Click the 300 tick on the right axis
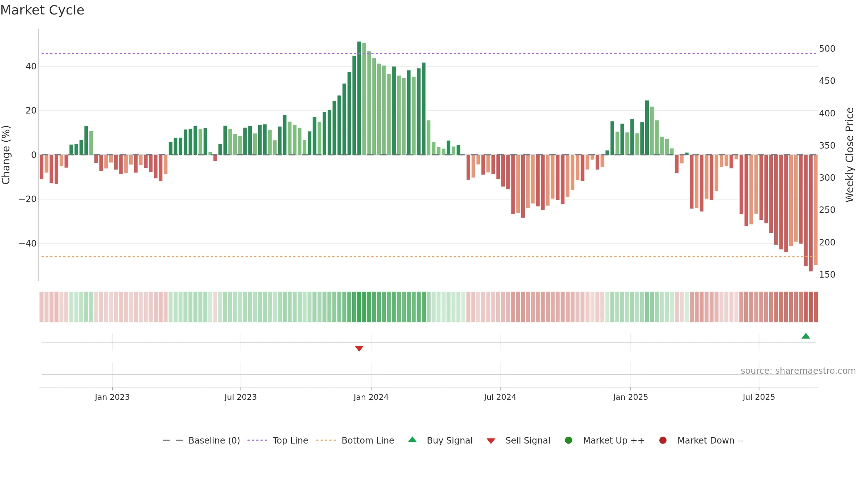The height and width of the screenshot is (488, 868). tap(827, 178)
